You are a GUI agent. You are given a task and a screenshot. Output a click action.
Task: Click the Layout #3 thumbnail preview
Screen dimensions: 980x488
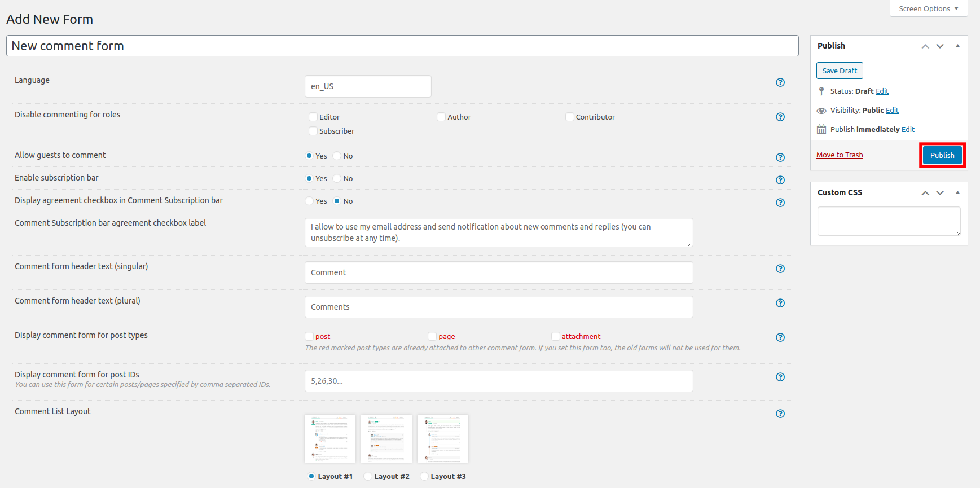443,438
